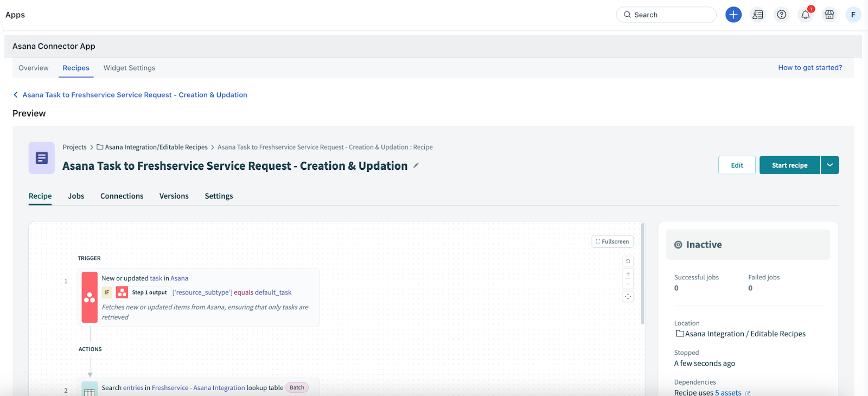The width and height of the screenshot is (868, 396).
Task: Click the default_task condition value
Action: point(273,292)
